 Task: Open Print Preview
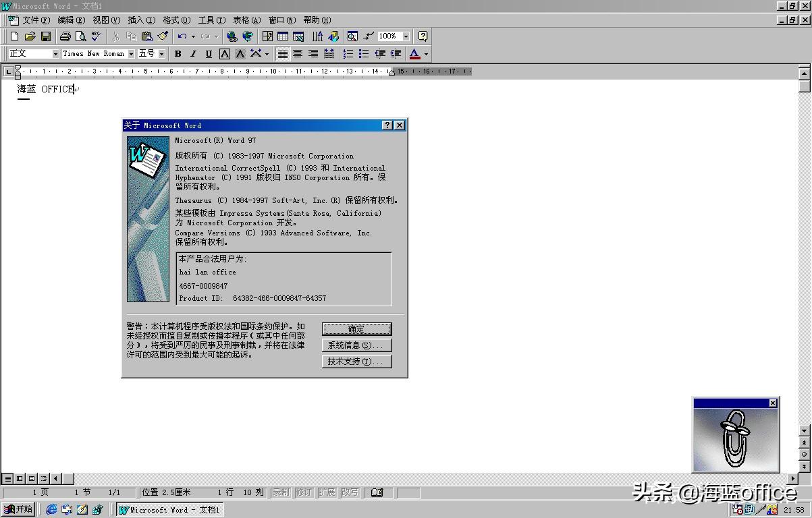click(81, 36)
